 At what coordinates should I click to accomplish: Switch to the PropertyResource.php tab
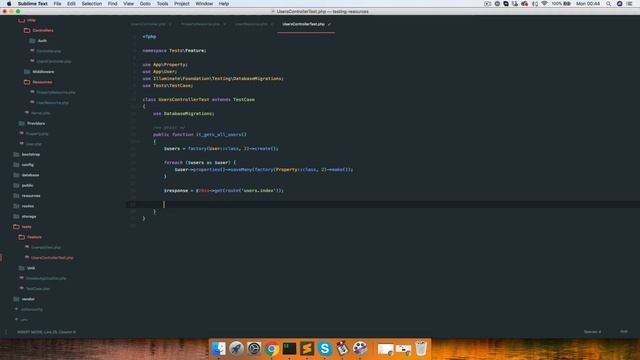pos(200,24)
